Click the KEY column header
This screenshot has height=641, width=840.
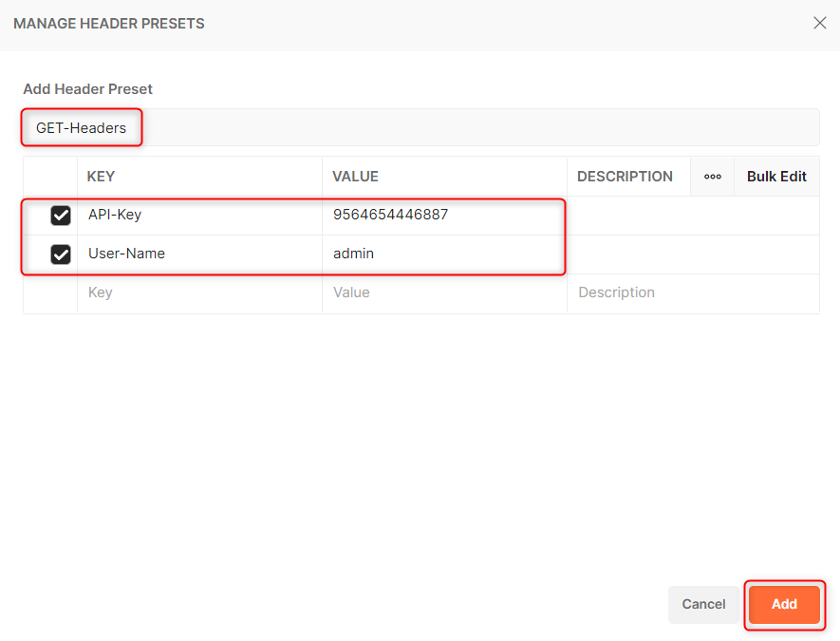(x=101, y=177)
